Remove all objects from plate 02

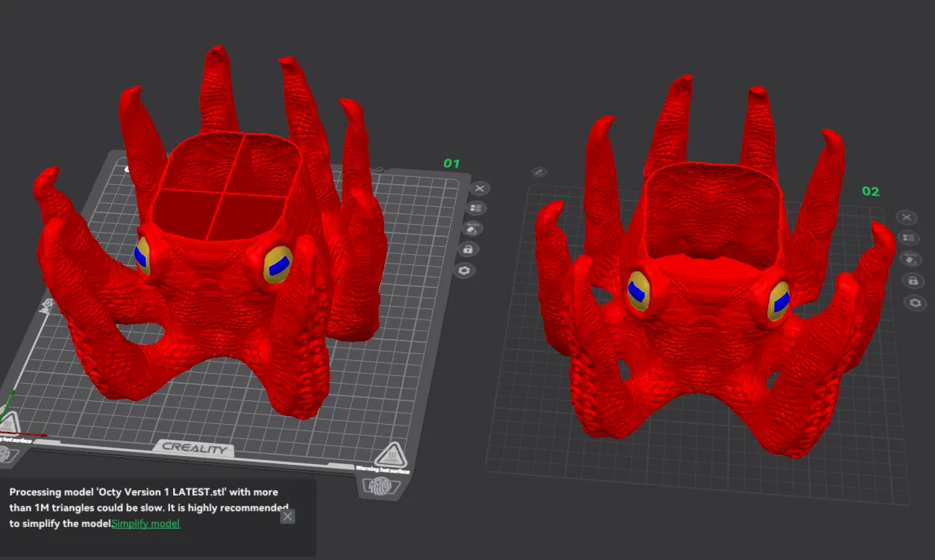click(x=907, y=217)
